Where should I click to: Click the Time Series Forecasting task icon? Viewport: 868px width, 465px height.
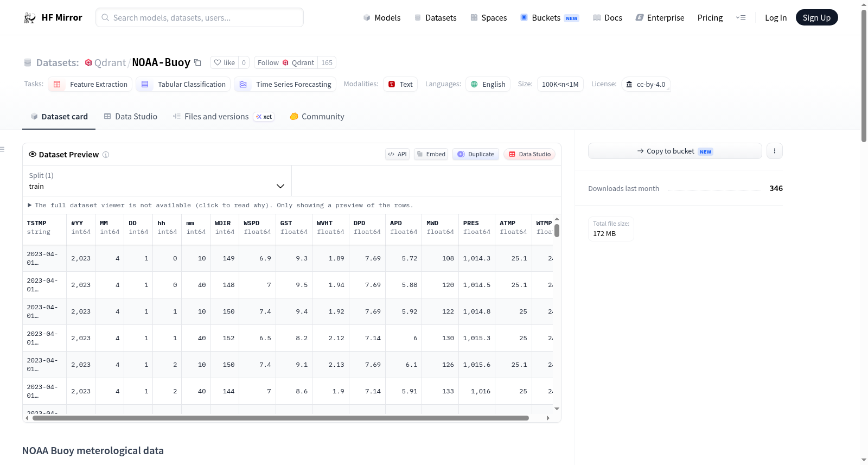pos(243,84)
